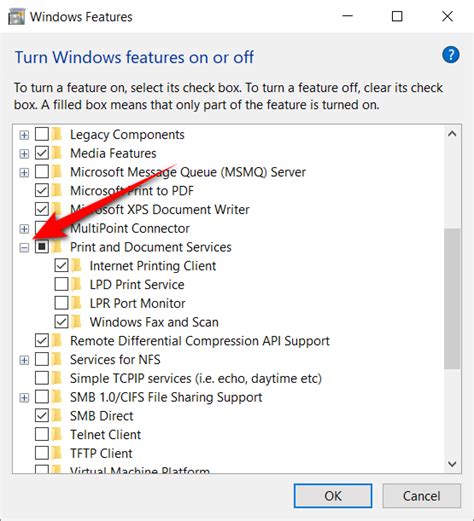Click the folder icon beside SMB Direct

57,415
